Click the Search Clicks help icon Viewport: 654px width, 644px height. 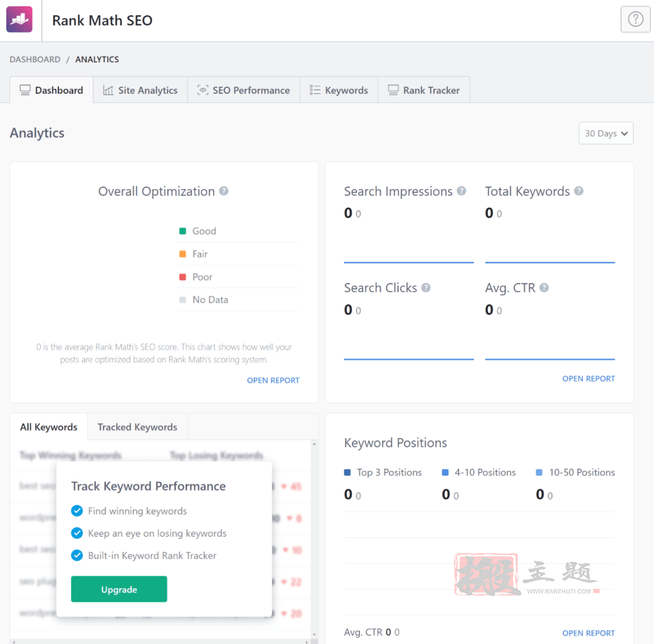point(426,287)
